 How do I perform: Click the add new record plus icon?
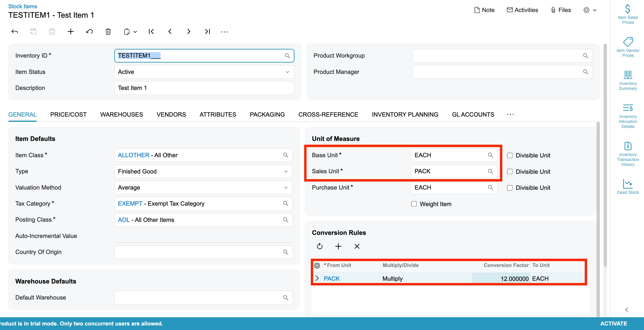click(71, 32)
